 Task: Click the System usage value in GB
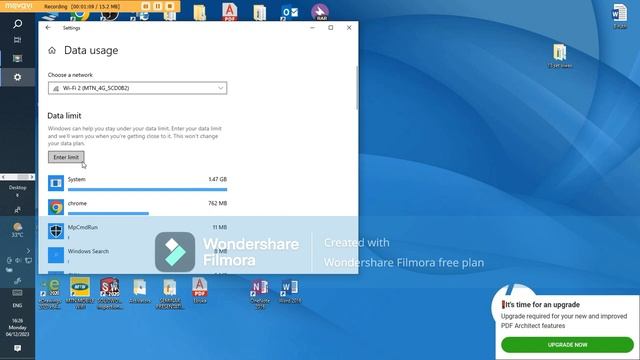pos(218,179)
